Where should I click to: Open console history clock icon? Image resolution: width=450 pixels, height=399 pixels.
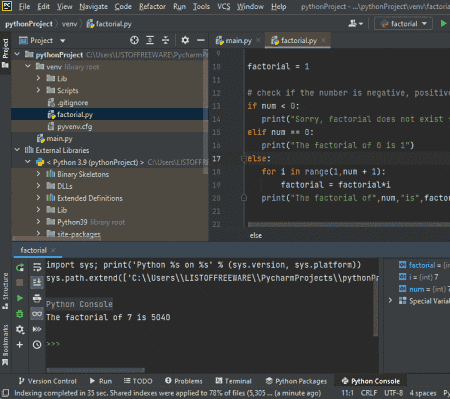[37, 345]
